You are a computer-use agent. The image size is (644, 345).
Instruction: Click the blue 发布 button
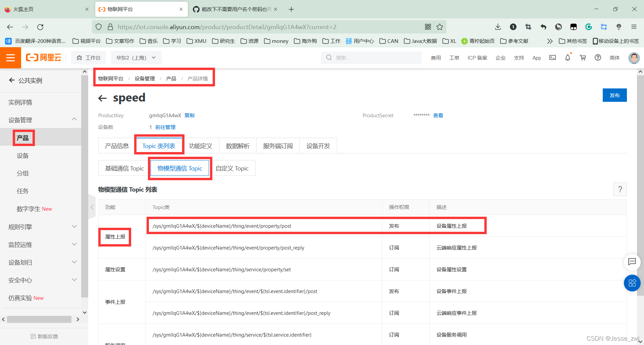tap(614, 95)
